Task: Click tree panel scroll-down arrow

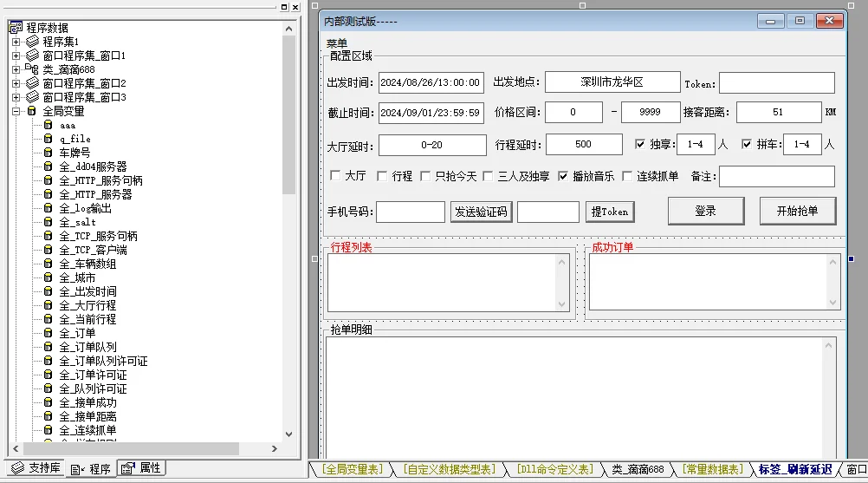Action: (288, 434)
